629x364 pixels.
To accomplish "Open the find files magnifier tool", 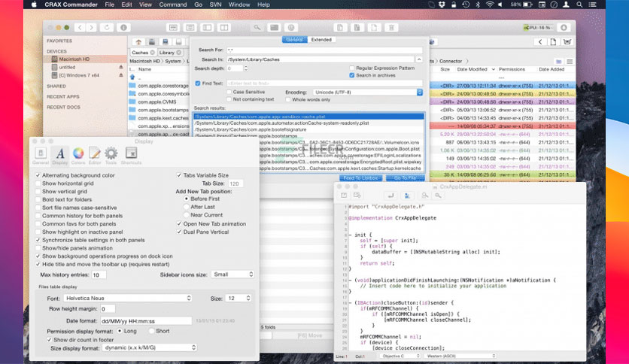I will 257,27.
